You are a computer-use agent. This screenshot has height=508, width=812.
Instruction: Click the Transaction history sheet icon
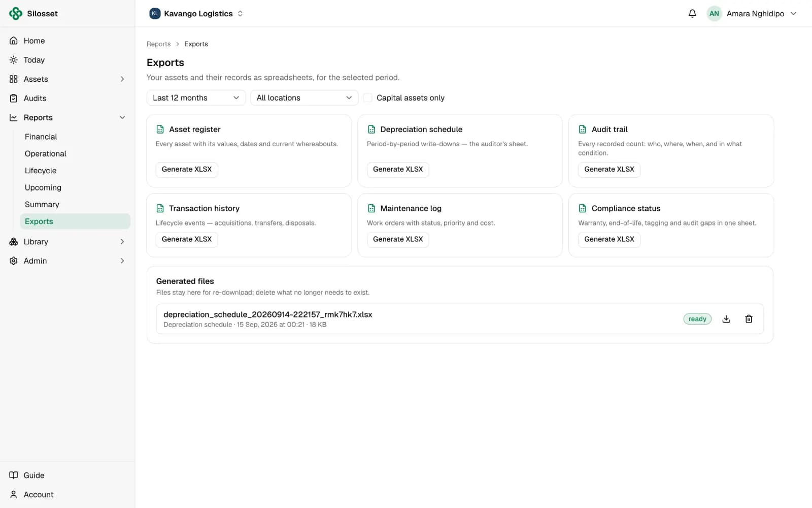coord(160,208)
